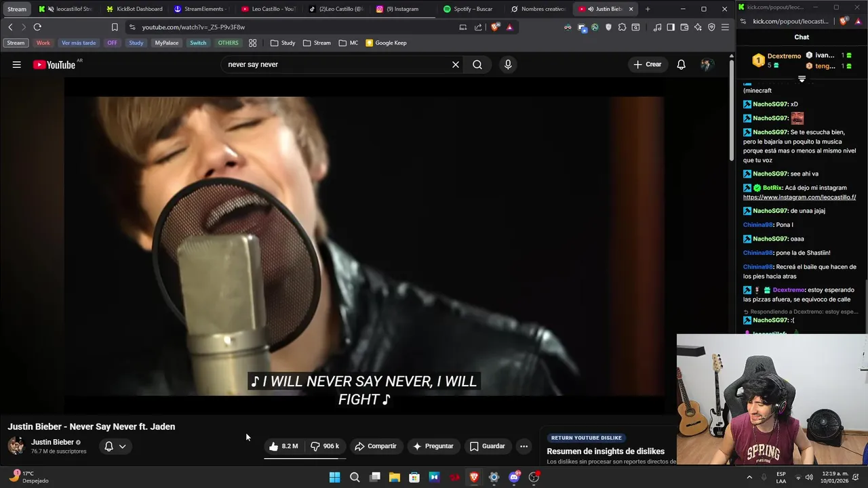Open a new tab with plus button
Screen dimensions: 868x488
pyautogui.click(x=648, y=9)
